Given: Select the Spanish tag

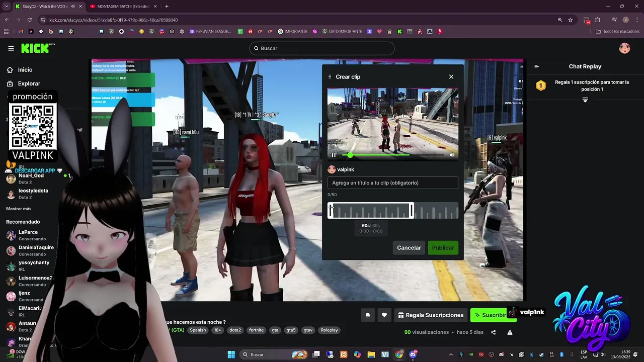Looking at the screenshot, I should (198, 330).
